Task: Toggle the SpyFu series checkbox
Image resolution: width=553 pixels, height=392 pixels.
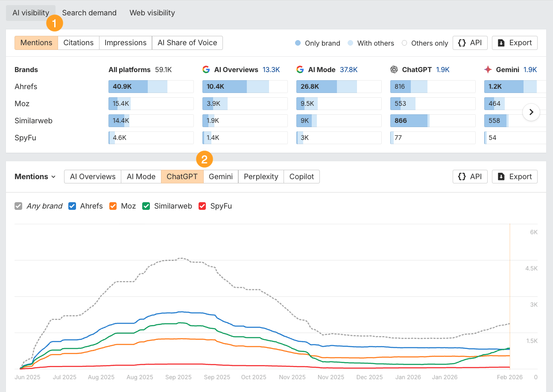Action: click(202, 206)
